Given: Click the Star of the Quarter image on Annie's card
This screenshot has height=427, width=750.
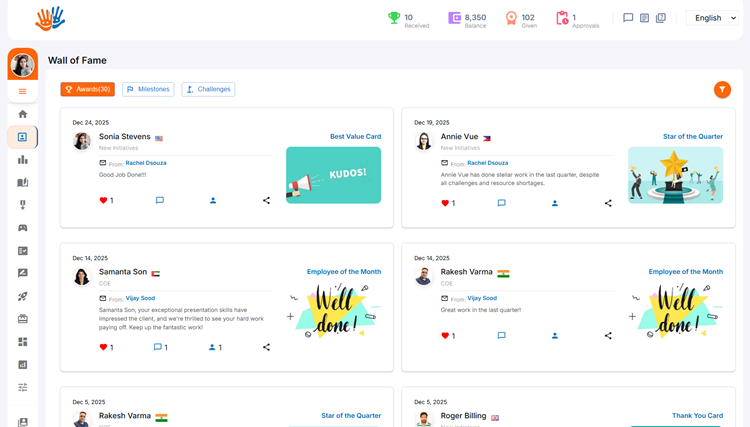Looking at the screenshot, I should [674, 175].
